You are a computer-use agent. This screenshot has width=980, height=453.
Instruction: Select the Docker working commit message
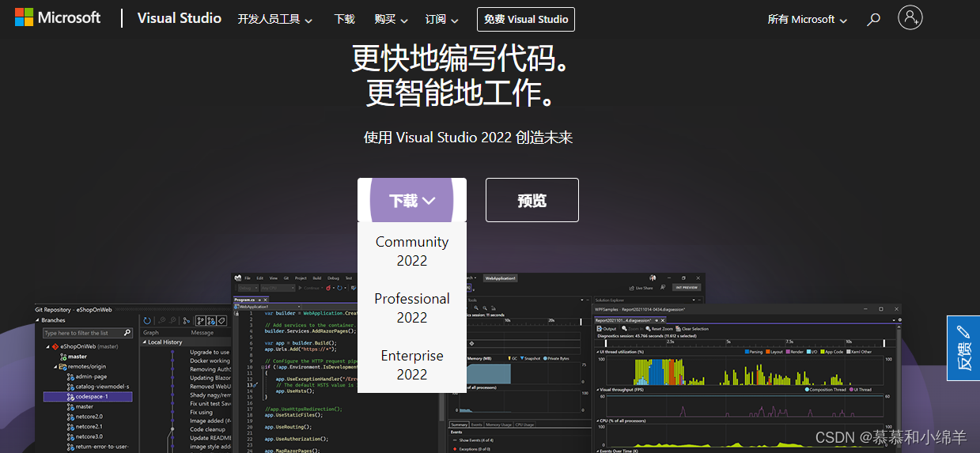210,361
